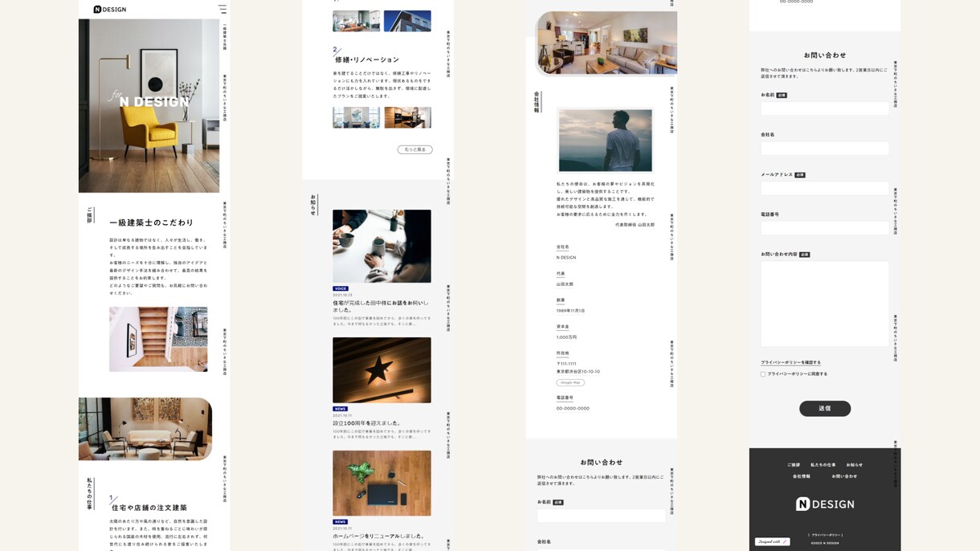980x551 pixels.
Task: Open the article 設立100周年を迎えました。
Action: [x=366, y=423]
